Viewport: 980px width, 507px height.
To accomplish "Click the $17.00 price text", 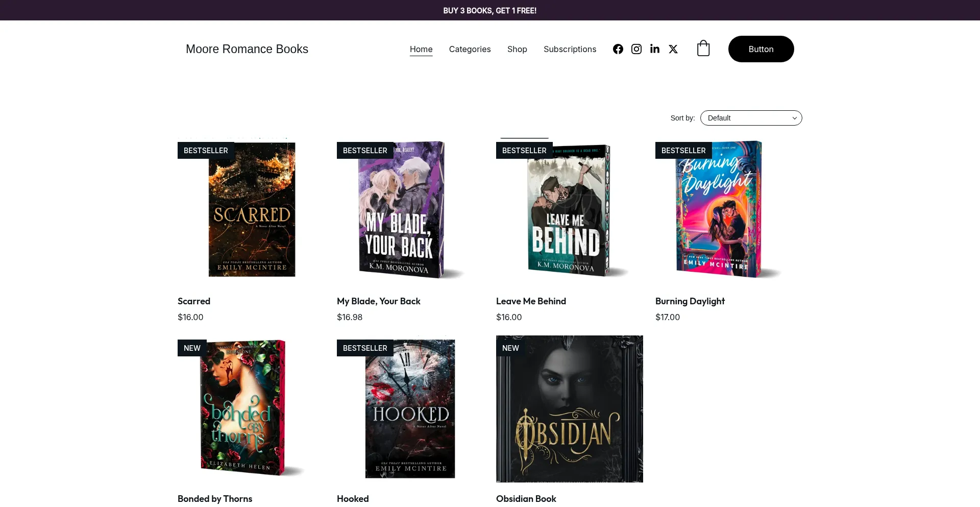I will click(668, 317).
